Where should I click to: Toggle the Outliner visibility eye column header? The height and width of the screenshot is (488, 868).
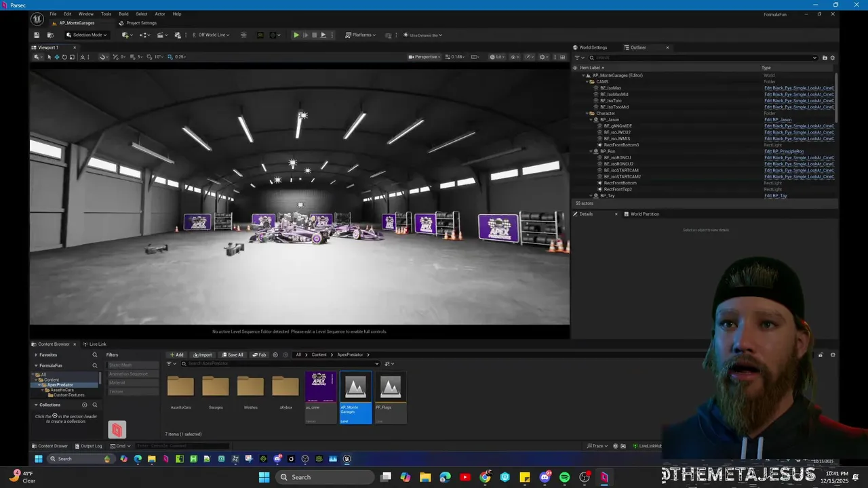[x=576, y=68]
